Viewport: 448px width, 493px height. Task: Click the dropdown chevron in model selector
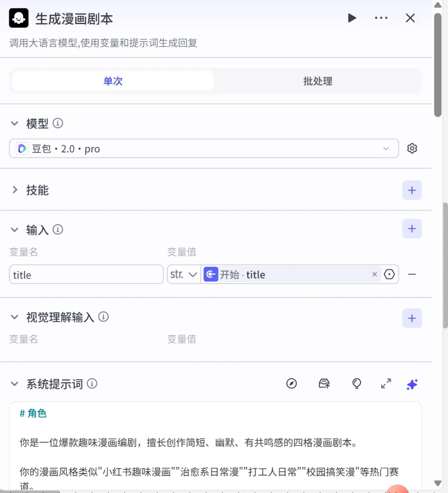(386, 149)
